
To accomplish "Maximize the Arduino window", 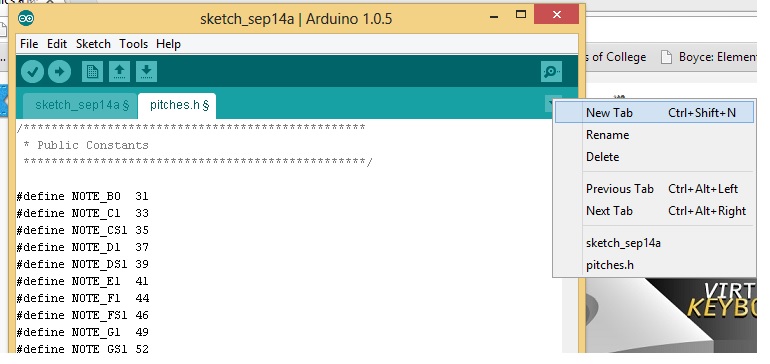I will click(521, 15).
